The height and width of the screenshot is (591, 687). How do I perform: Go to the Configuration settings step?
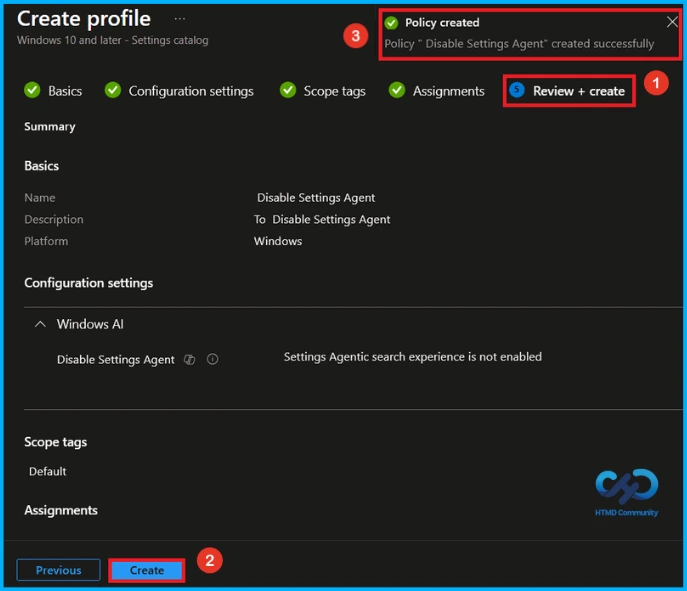point(191,91)
